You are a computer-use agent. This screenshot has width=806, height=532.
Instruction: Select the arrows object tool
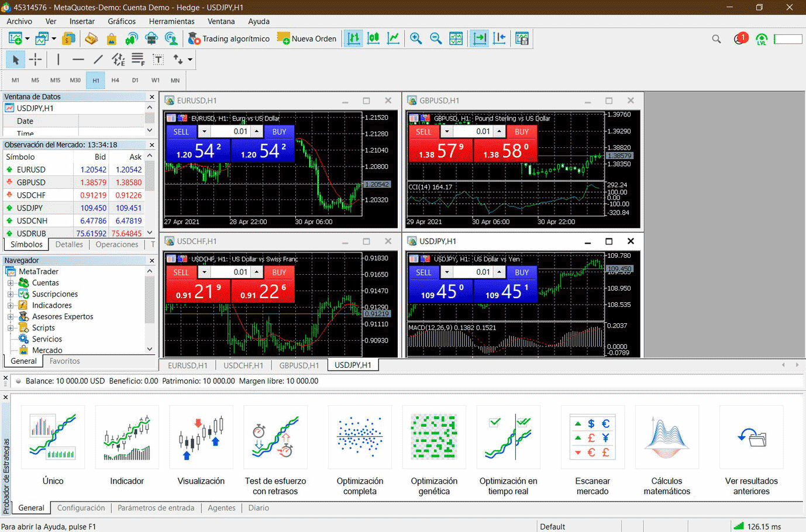(x=178, y=60)
